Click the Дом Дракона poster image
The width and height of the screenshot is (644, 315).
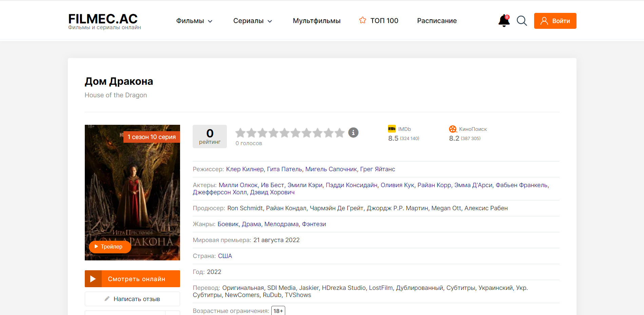pyautogui.click(x=132, y=193)
